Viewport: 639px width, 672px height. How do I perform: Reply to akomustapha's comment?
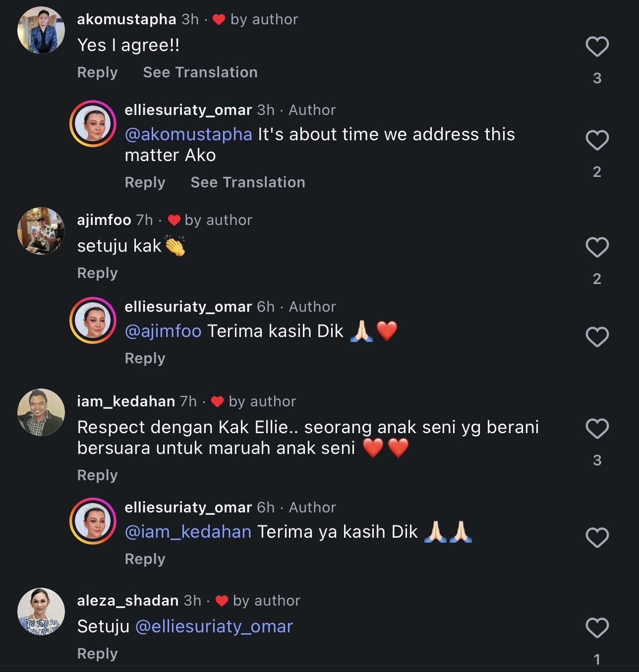(x=97, y=72)
